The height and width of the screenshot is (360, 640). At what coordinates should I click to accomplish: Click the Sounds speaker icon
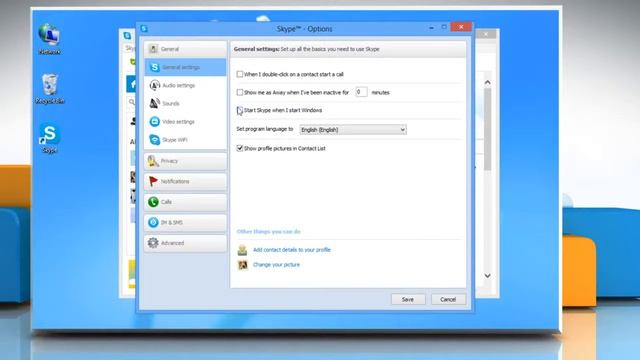click(154, 103)
